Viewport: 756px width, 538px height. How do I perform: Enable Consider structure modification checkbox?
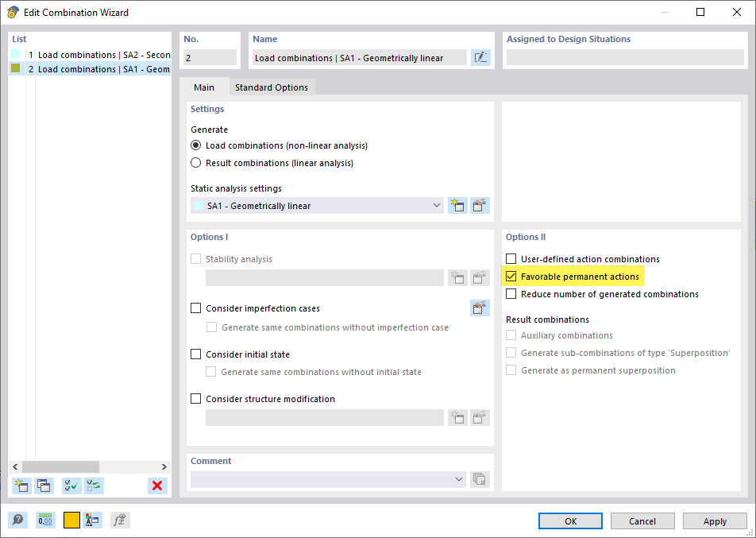pos(195,399)
